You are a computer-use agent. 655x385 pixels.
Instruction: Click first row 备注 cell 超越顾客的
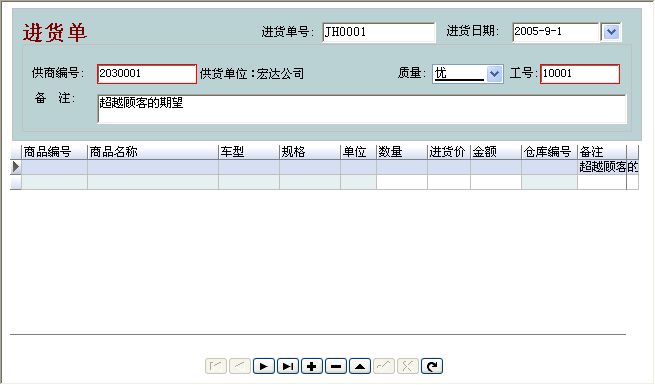coord(602,167)
